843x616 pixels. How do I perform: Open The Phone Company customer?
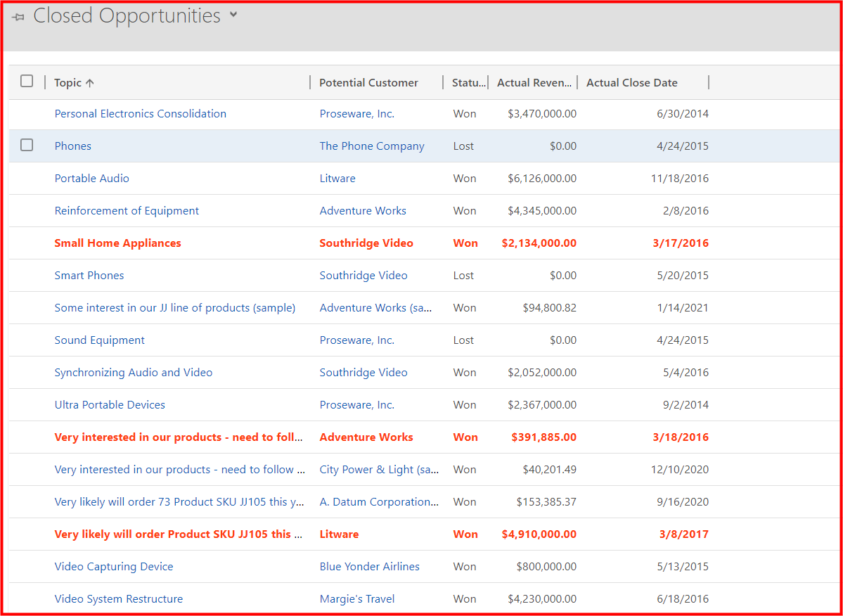(x=372, y=146)
